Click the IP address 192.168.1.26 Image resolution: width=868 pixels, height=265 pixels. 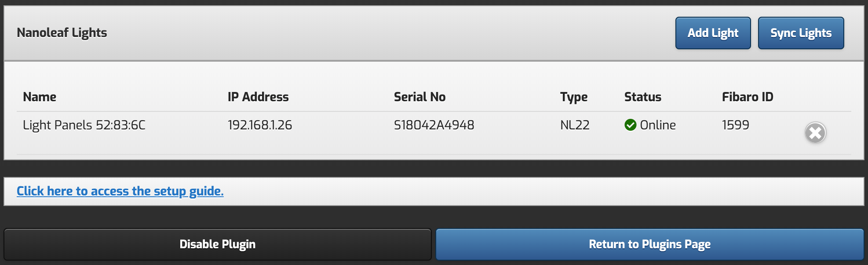tap(260, 125)
